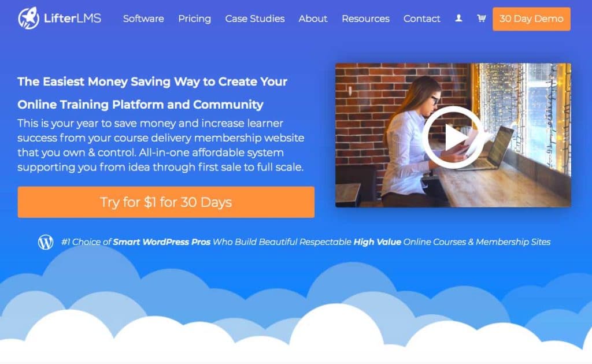Open the About menu item
The image size is (592, 364).
[x=313, y=18]
